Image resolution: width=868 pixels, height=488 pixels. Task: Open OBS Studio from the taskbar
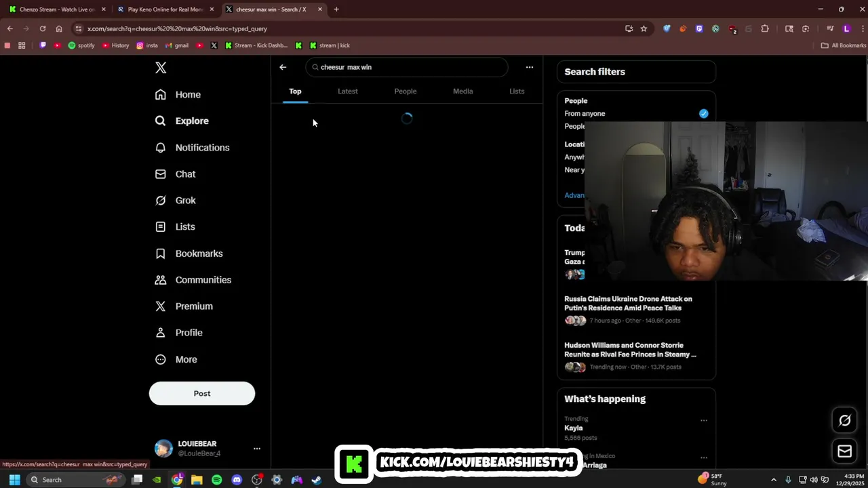click(x=257, y=480)
